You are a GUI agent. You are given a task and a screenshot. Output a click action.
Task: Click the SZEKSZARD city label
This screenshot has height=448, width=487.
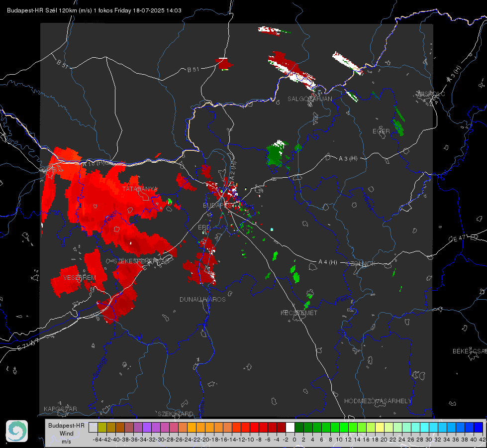pos(176,414)
